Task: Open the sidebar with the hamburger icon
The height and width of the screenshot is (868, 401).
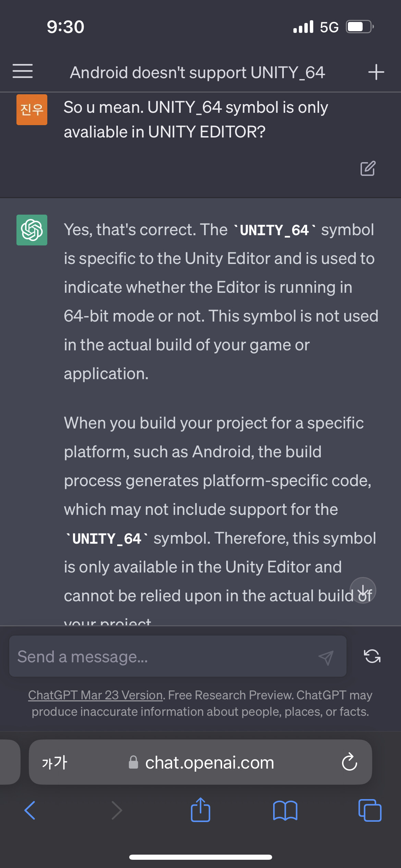Action: pos(23,72)
